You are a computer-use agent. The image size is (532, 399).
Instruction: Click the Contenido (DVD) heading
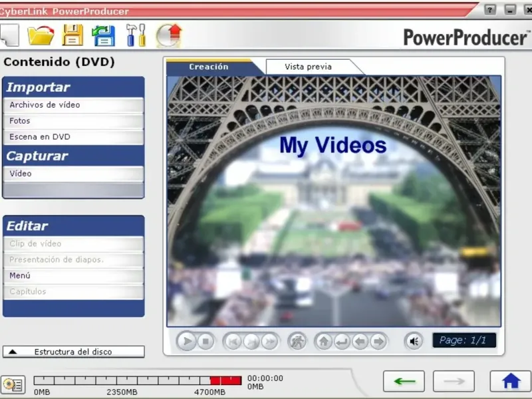[x=59, y=62]
